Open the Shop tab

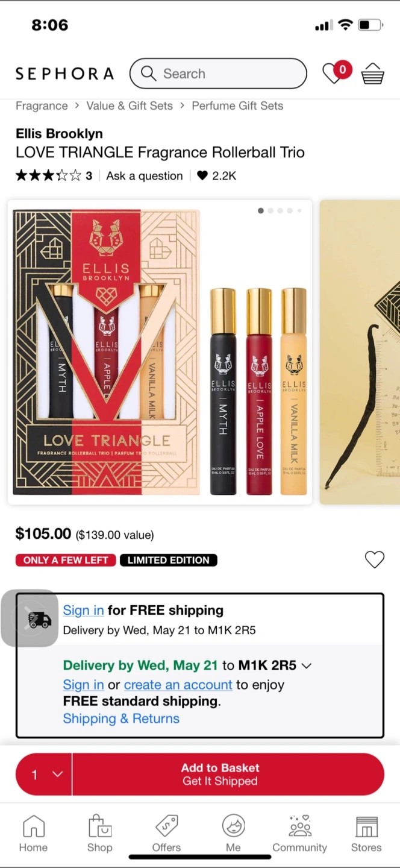tap(100, 834)
